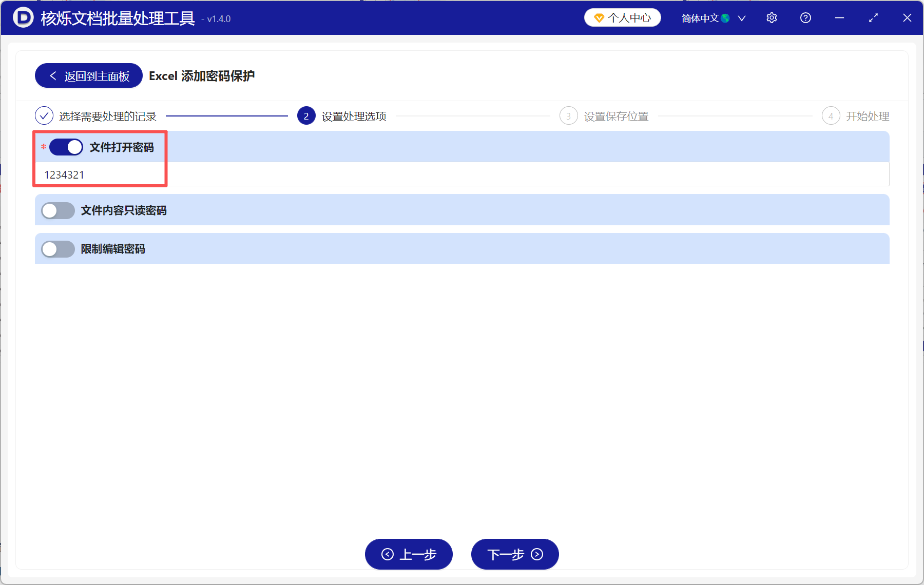Go back with the 上一步 button
The height and width of the screenshot is (585, 924).
point(409,554)
